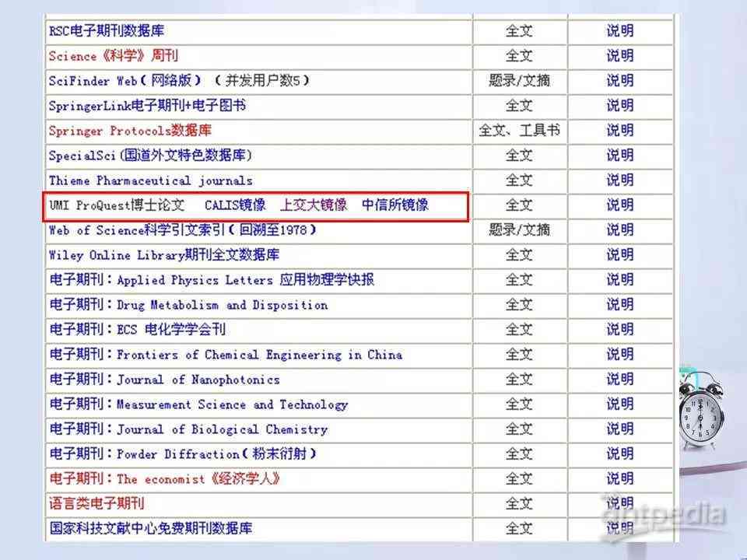The image size is (747, 560).
Task: Select 全文、工具书 cell in Springer Protocols row
Action: (x=519, y=130)
